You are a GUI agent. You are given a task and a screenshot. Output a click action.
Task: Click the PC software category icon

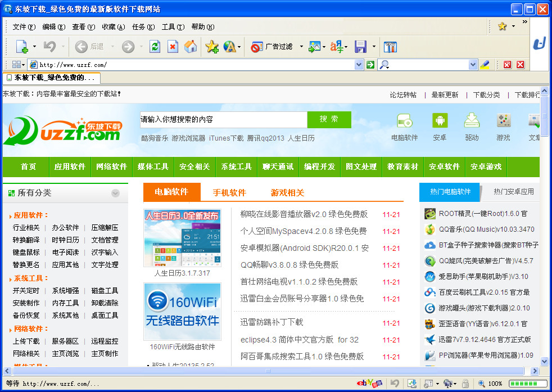[405, 120]
